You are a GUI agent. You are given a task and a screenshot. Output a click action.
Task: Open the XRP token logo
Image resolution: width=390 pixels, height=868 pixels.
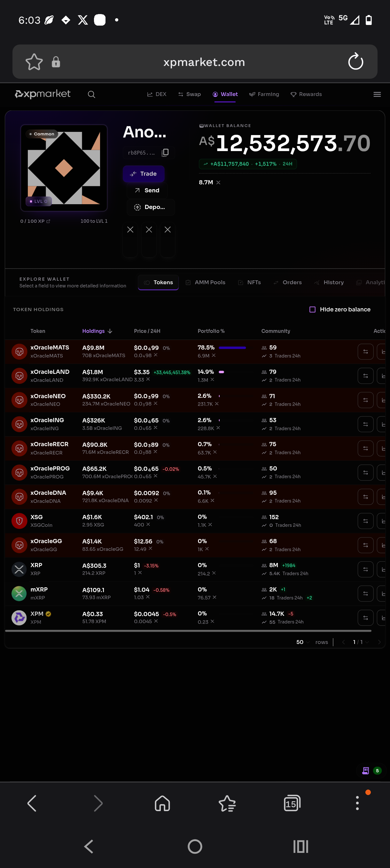(19, 569)
